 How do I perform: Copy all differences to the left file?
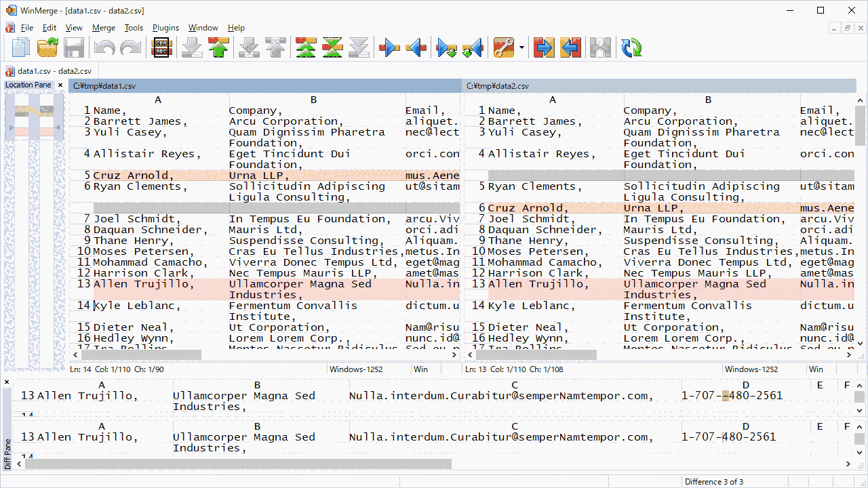[570, 47]
